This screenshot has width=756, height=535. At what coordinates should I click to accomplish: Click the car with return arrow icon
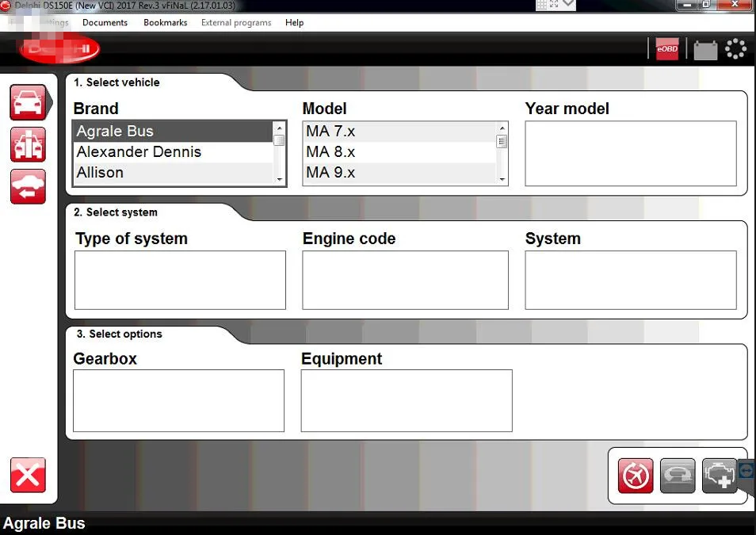[x=28, y=186]
